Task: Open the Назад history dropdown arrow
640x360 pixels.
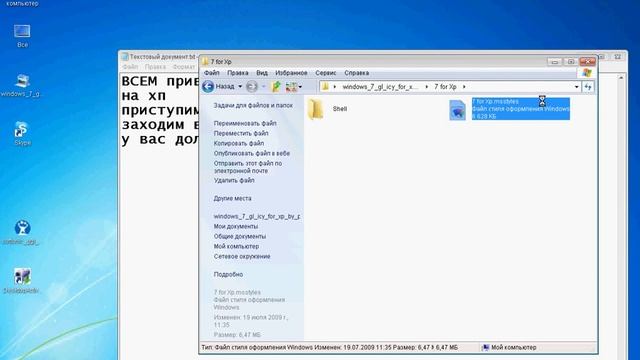Action: click(x=240, y=87)
